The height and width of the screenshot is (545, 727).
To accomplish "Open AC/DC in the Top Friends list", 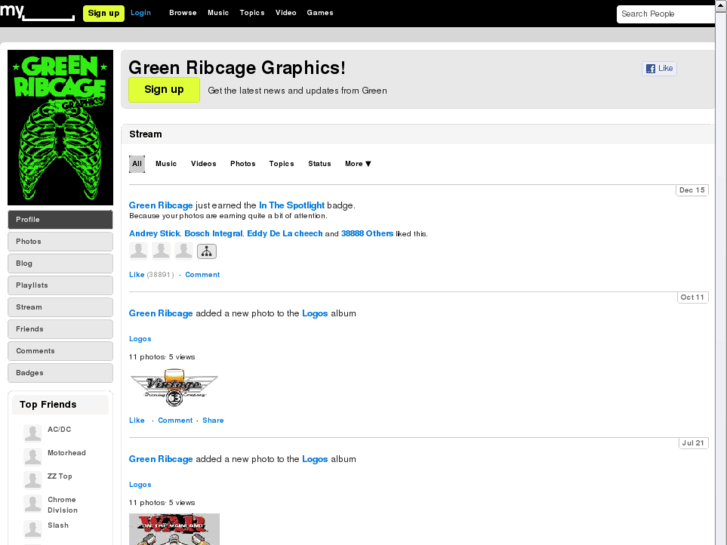I will click(x=59, y=430).
